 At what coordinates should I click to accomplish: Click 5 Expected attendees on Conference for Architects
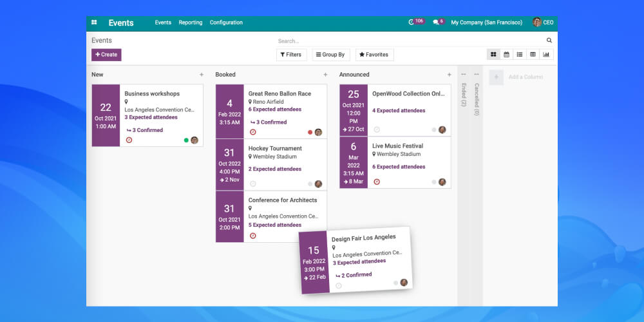[x=275, y=225]
